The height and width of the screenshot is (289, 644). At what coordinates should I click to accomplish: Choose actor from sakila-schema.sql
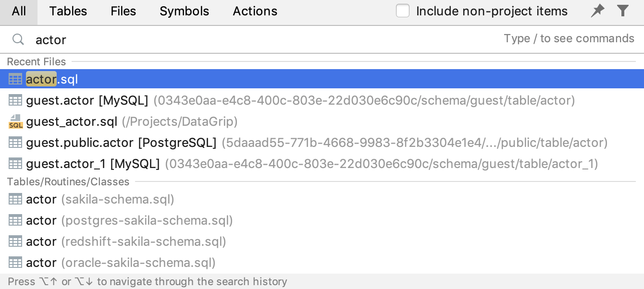pos(322,199)
